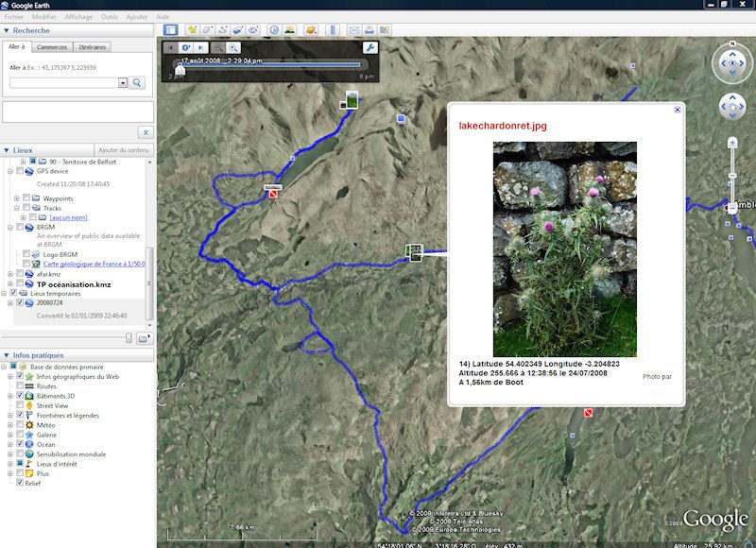Image resolution: width=756 pixels, height=548 pixels.
Task: Open the Outils menu
Action: click(x=110, y=16)
